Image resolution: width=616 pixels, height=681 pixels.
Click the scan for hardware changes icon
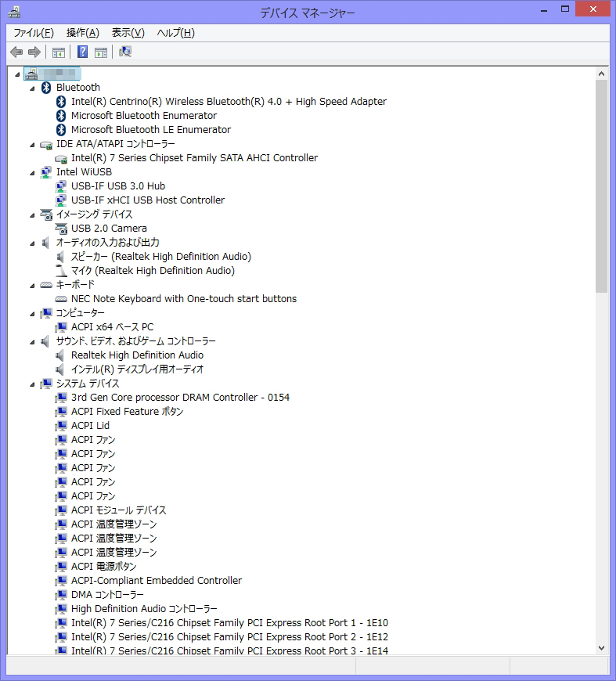pos(125,52)
